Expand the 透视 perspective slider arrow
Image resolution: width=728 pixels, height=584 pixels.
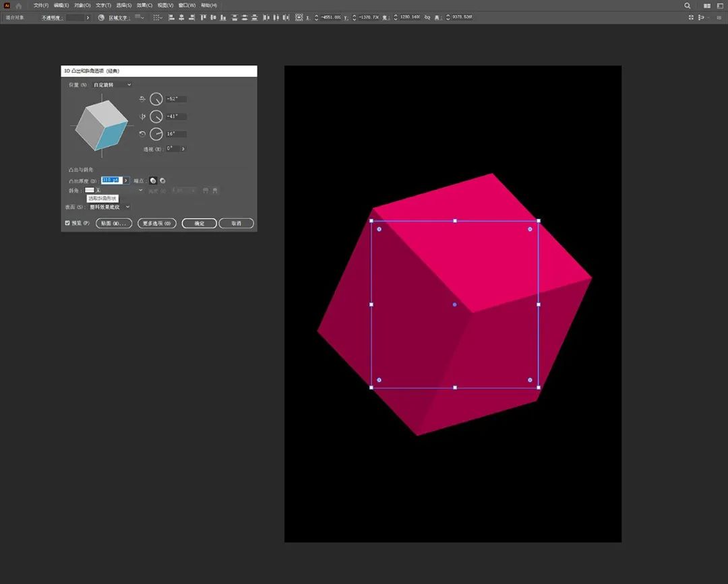(183, 149)
